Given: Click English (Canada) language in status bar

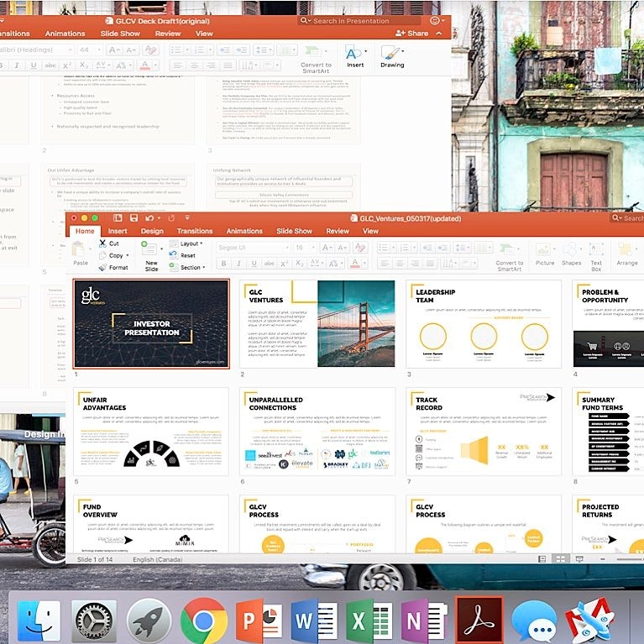Looking at the screenshot, I should [158, 559].
